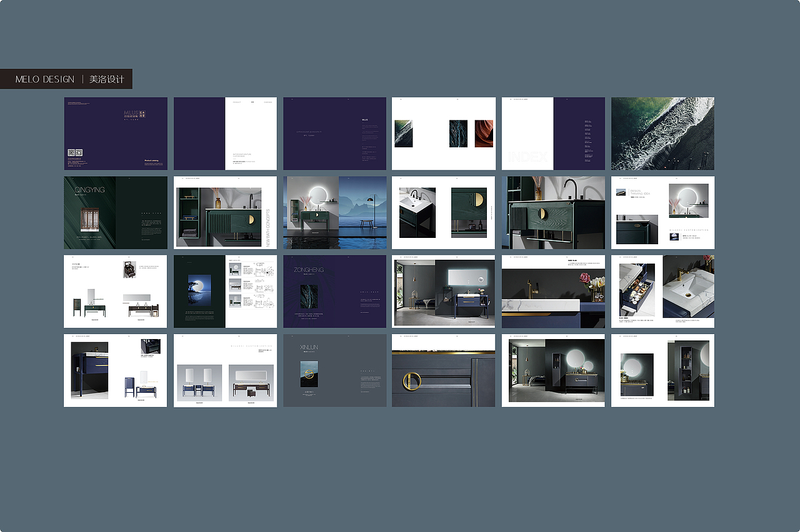Open the half-purple half-white introduction spread
Image resolution: width=800 pixels, height=532 pixels.
225,134
